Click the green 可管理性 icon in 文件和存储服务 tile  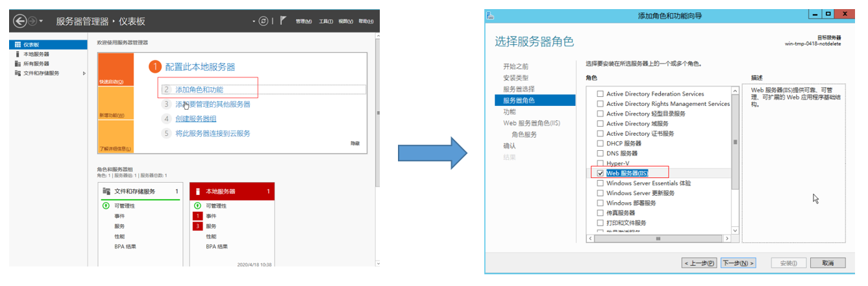pos(106,205)
